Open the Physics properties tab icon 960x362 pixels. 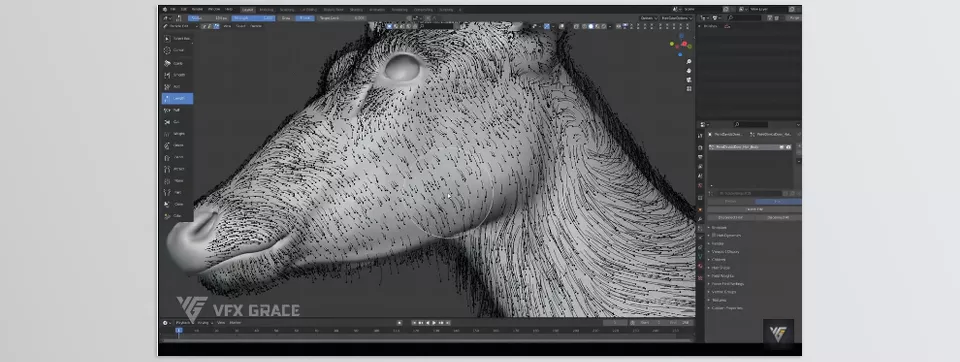coord(700,238)
